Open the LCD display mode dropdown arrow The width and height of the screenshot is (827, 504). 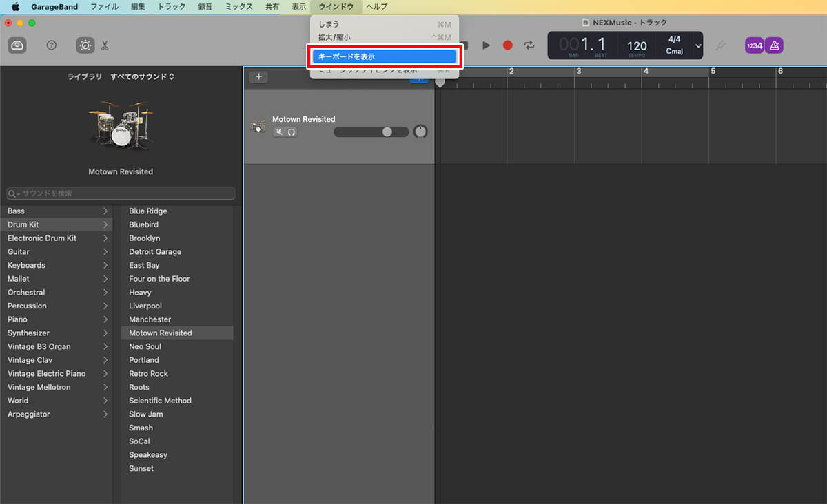[x=698, y=46]
